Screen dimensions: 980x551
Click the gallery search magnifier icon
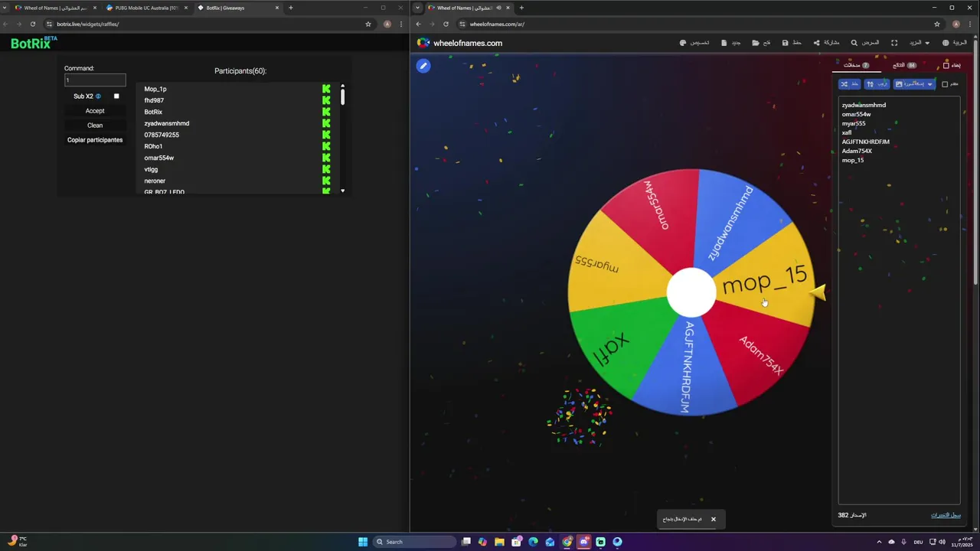point(854,43)
